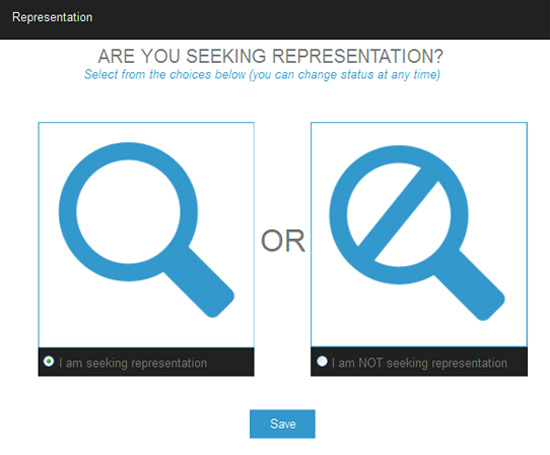Click the white area of the seeking representation card
The width and height of the screenshot is (550, 455).
146,235
